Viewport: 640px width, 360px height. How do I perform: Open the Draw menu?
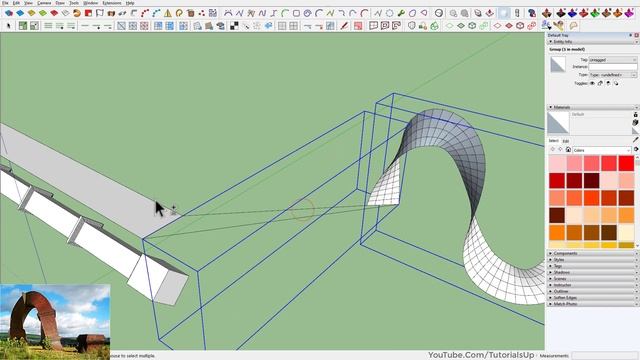coord(60,3)
